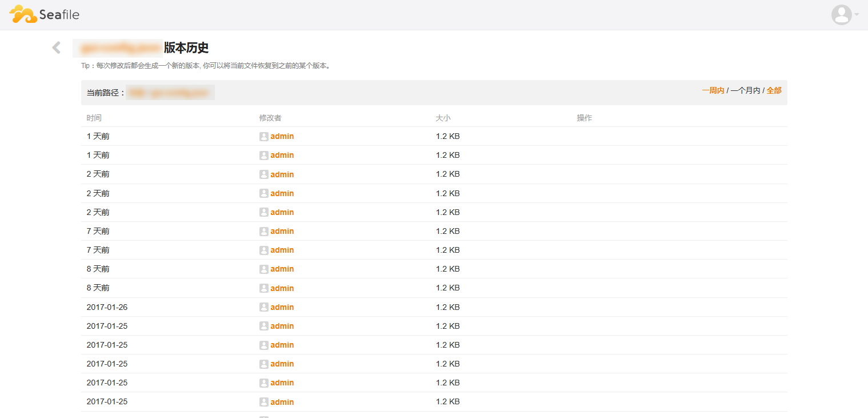This screenshot has height=418, width=868.
Task: Show all versions with 全部 filter
Action: point(774,90)
